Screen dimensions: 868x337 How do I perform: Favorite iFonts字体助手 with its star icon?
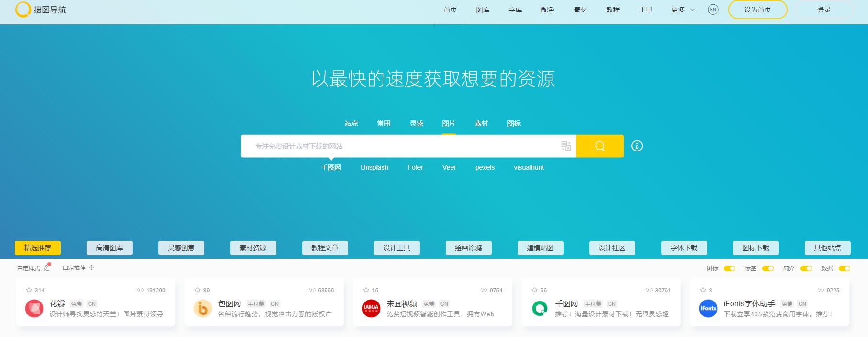tap(703, 290)
